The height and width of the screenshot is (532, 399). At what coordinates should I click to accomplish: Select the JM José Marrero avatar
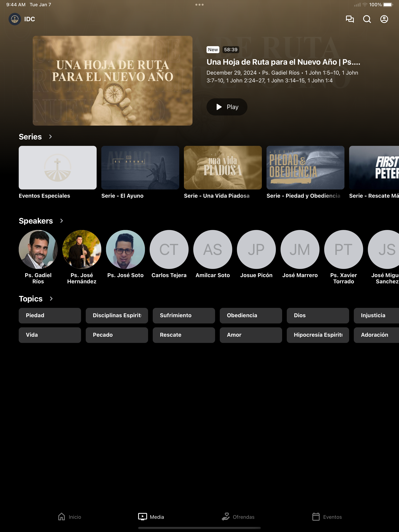(x=300, y=249)
